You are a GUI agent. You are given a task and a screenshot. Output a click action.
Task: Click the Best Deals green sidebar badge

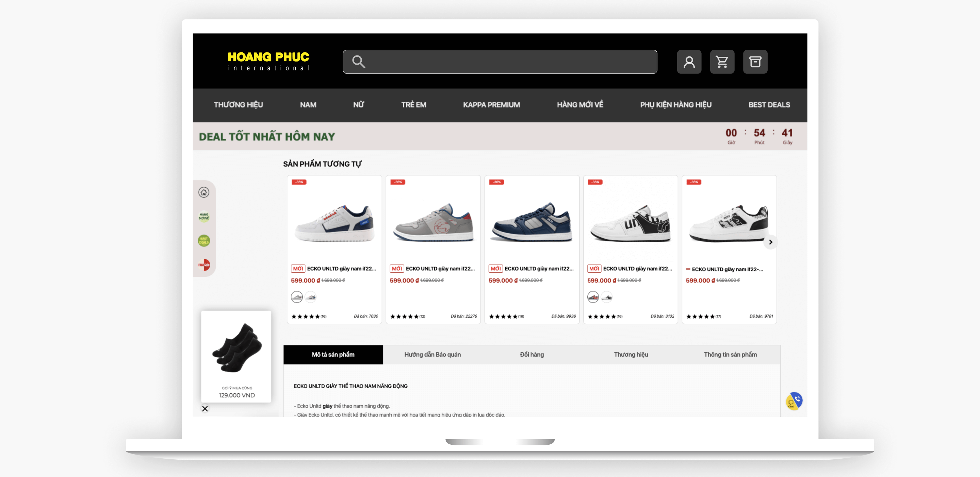tap(204, 241)
